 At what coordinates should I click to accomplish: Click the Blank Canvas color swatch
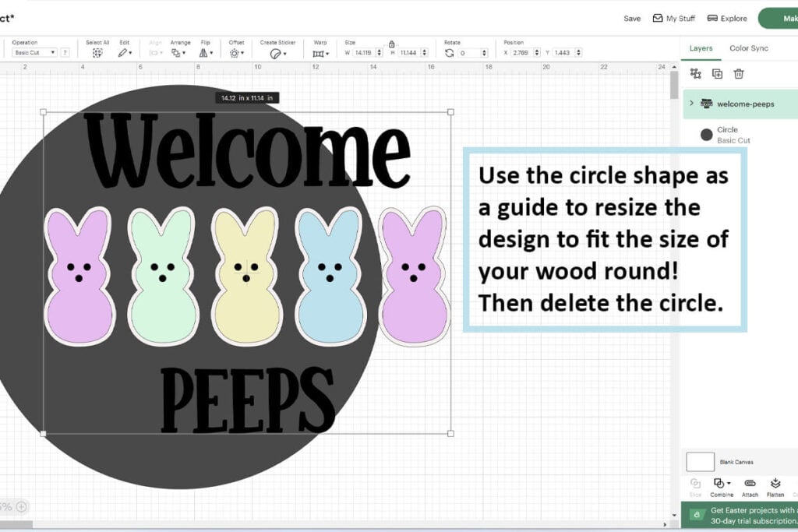(701, 462)
